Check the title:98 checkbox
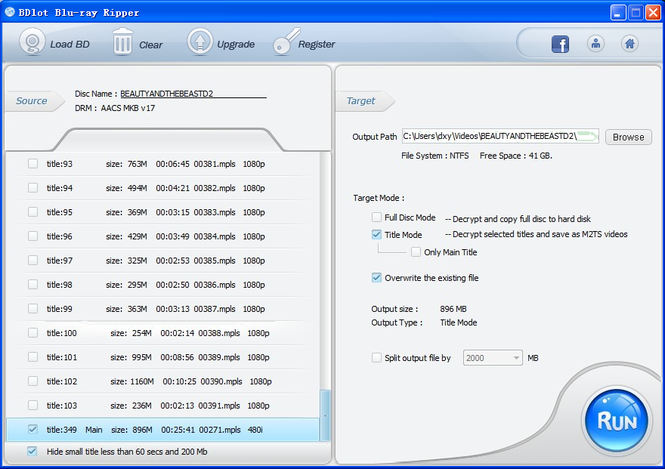The image size is (665, 469). pyautogui.click(x=33, y=285)
